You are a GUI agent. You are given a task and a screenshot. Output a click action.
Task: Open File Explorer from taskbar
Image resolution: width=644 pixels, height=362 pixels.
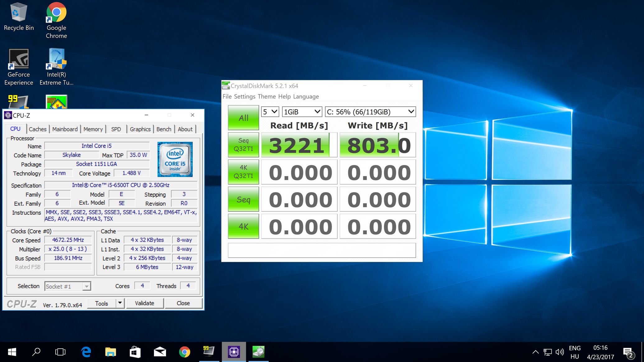click(110, 352)
